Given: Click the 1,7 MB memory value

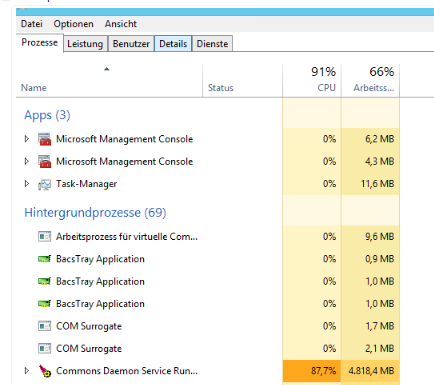Looking at the screenshot, I should [x=380, y=326].
